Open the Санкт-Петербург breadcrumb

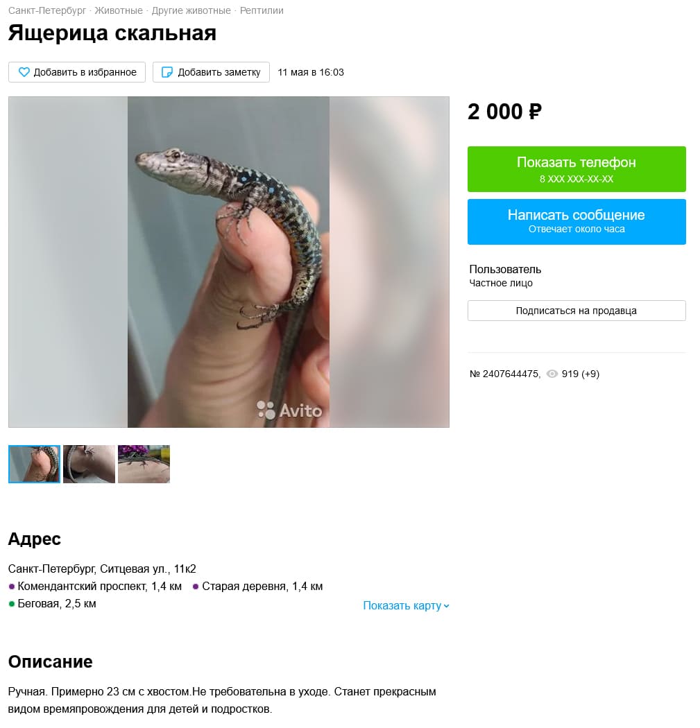coord(47,10)
